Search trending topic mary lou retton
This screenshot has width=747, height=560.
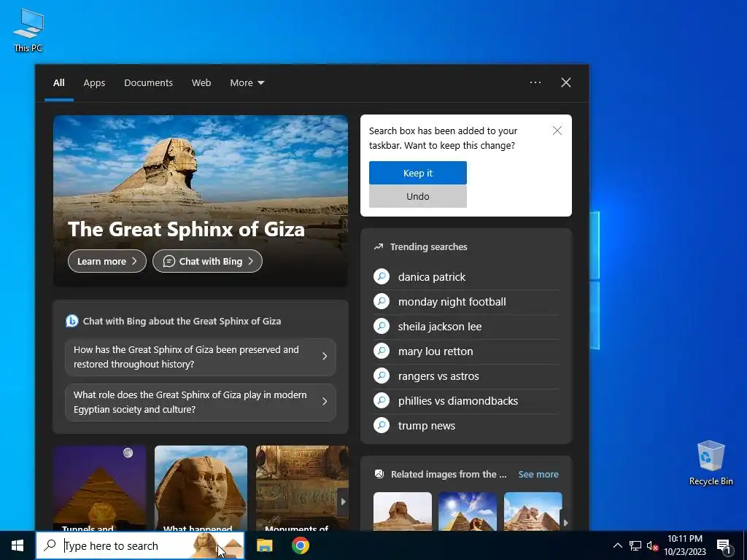click(x=466, y=351)
